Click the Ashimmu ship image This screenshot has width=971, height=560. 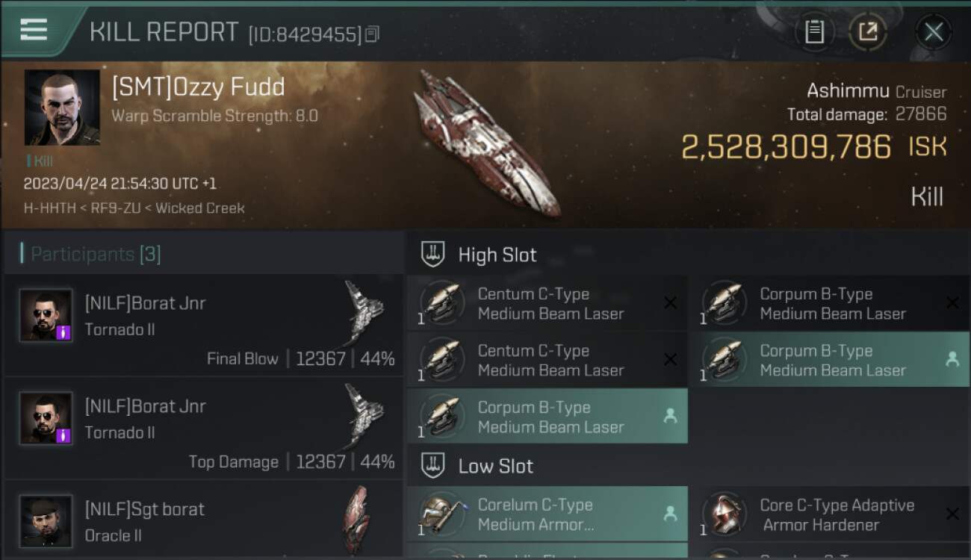click(484, 142)
